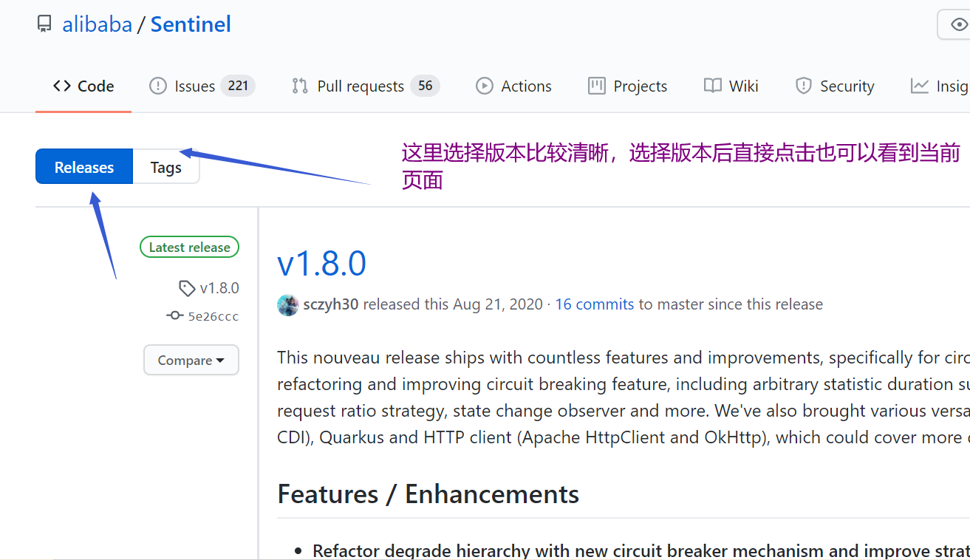Click the Latest release badge
This screenshot has height=560, width=970.
pyautogui.click(x=189, y=247)
